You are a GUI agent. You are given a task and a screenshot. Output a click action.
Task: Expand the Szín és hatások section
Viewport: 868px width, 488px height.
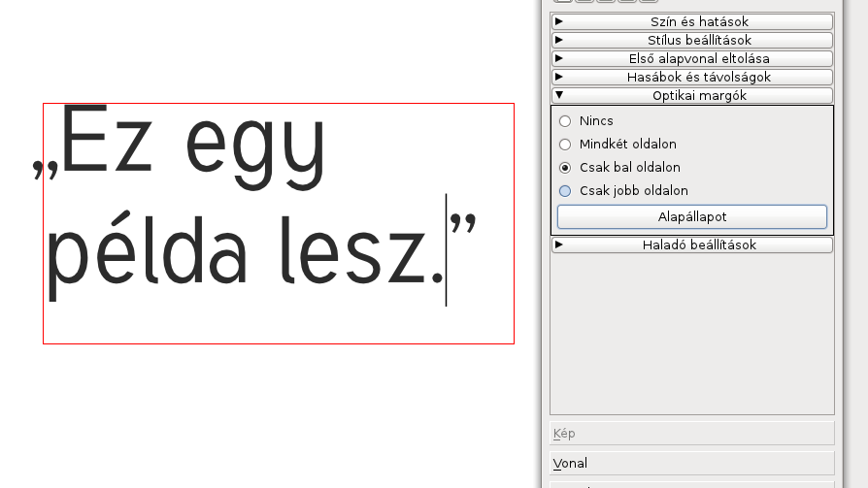point(692,21)
